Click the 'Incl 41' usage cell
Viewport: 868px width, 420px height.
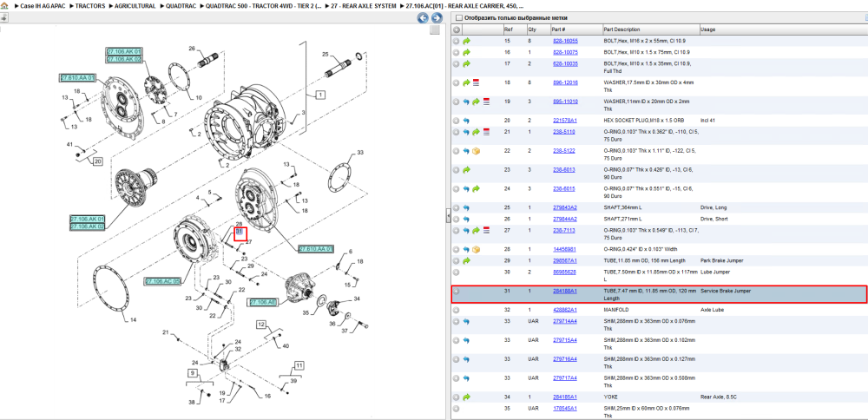pos(708,121)
